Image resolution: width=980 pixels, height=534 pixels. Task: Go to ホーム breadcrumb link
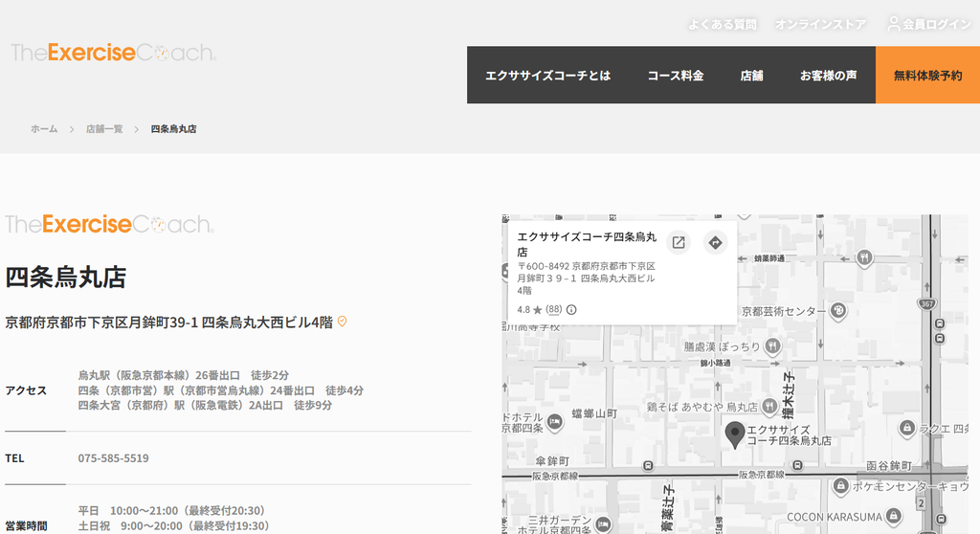[44, 129]
